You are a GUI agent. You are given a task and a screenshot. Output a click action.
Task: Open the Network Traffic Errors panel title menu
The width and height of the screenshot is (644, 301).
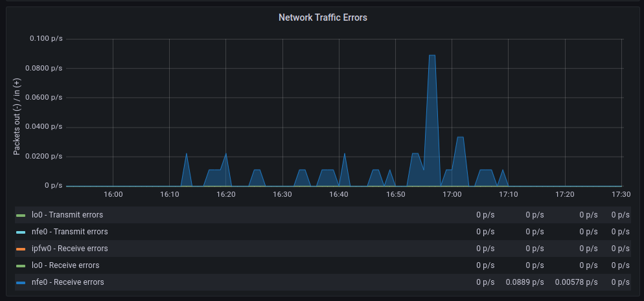click(x=323, y=17)
